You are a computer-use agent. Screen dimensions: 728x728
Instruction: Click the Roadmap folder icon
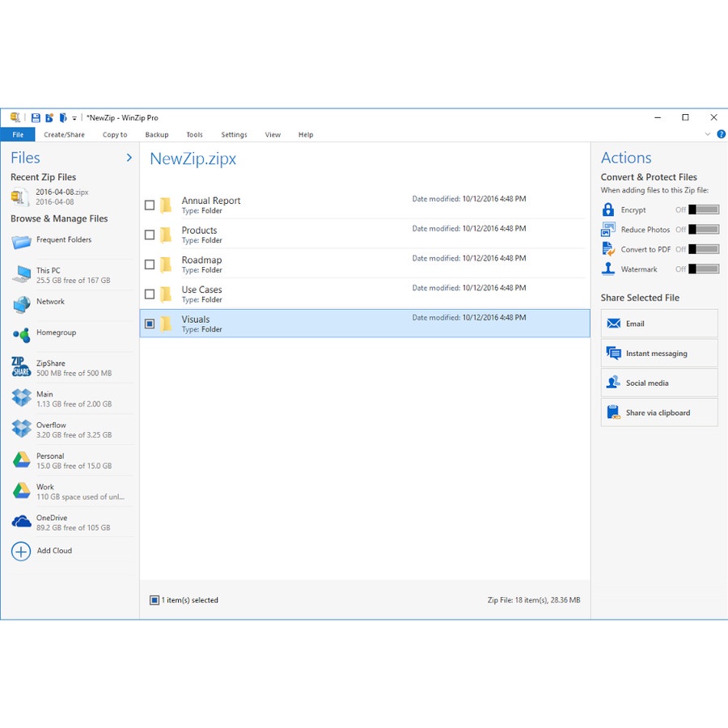click(x=166, y=265)
